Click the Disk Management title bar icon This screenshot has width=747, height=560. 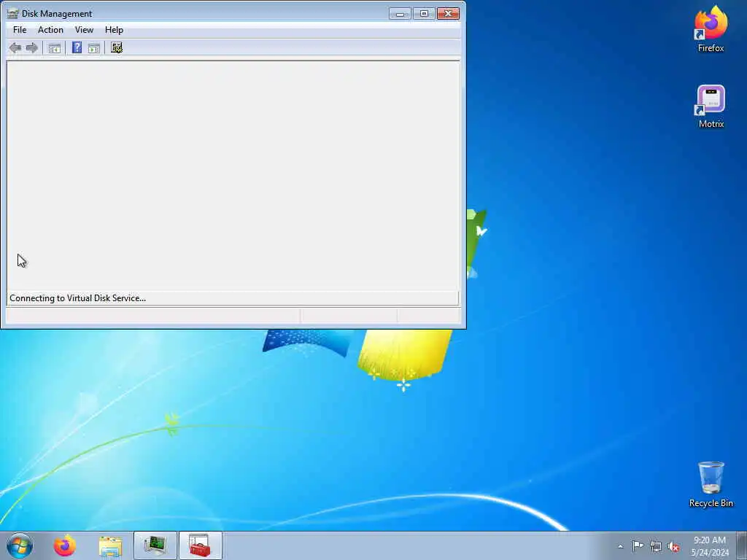13,13
